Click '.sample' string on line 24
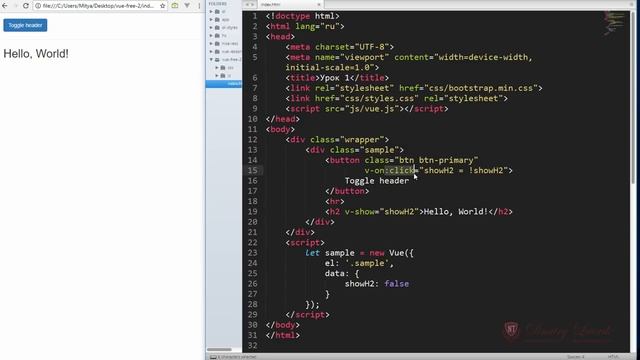This screenshot has width=640, height=360. pos(367,263)
